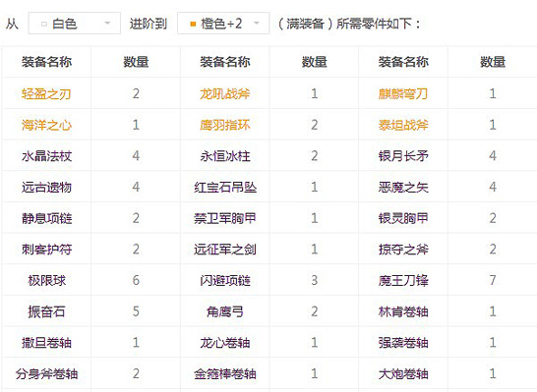Open the 麒麟弯刀 equipment link
This screenshot has width=537, height=392.
pyautogui.click(x=403, y=93)
